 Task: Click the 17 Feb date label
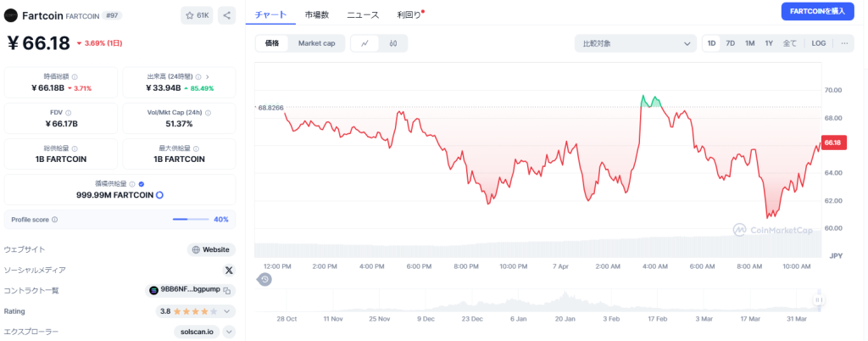[x=658, y=319]
